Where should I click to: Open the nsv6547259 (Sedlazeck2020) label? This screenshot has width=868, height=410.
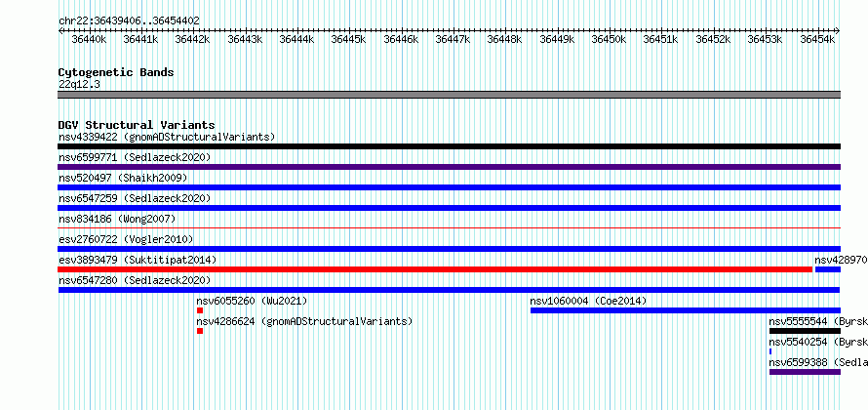tap(135, 198)
